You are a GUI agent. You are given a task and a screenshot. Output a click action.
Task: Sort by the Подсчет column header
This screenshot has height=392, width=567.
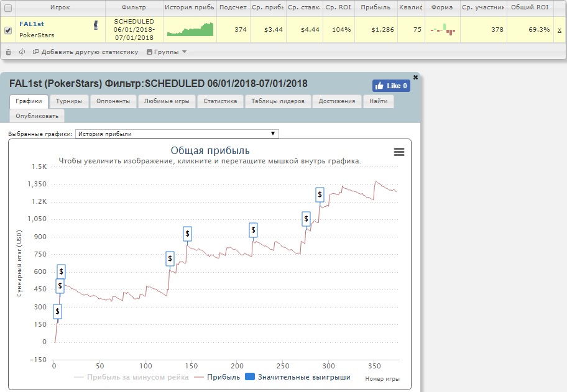pyautogui.click(x=233, y=7)
